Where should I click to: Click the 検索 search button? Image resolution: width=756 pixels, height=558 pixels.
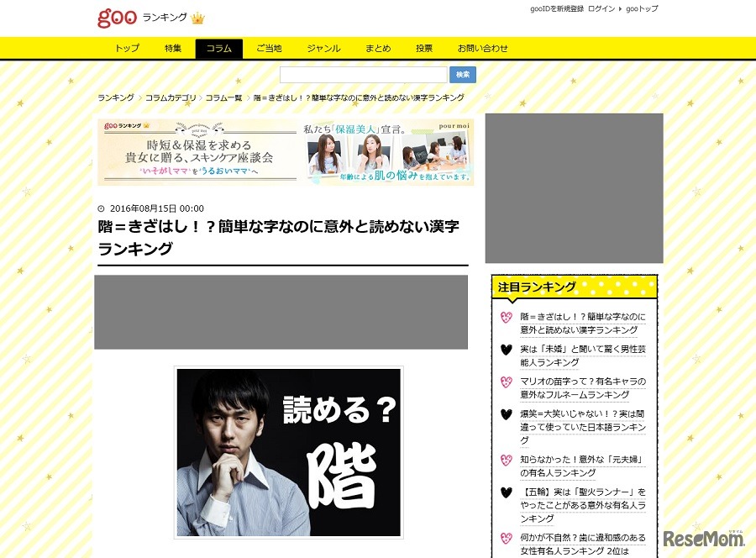pyautogui.click(x=463, y=74)
